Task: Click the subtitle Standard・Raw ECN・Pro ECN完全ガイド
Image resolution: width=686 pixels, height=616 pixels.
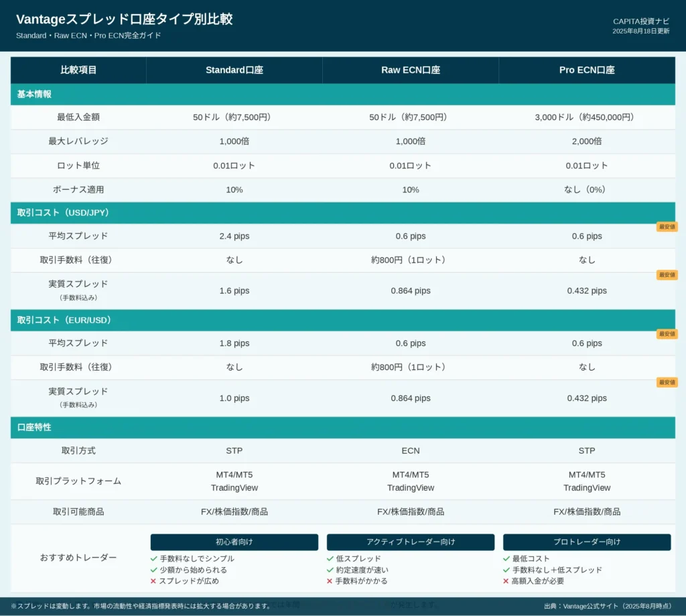Action: tap(88, 36)
